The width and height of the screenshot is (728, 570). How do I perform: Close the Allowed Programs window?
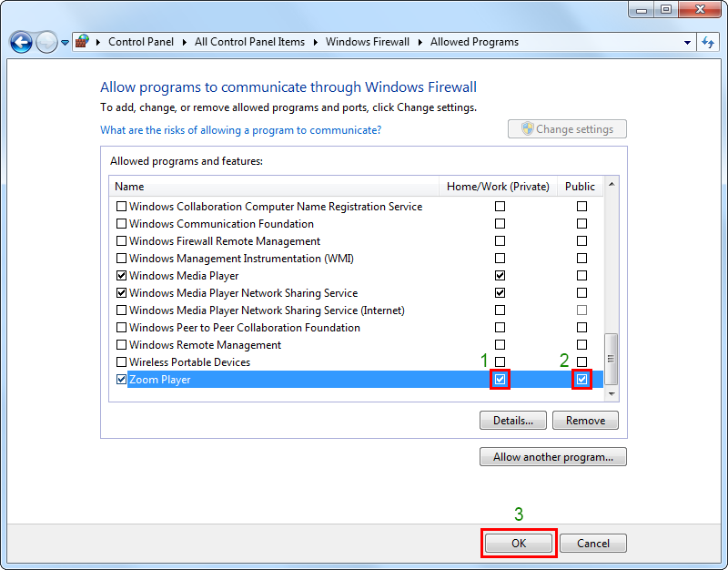(700, 9)
